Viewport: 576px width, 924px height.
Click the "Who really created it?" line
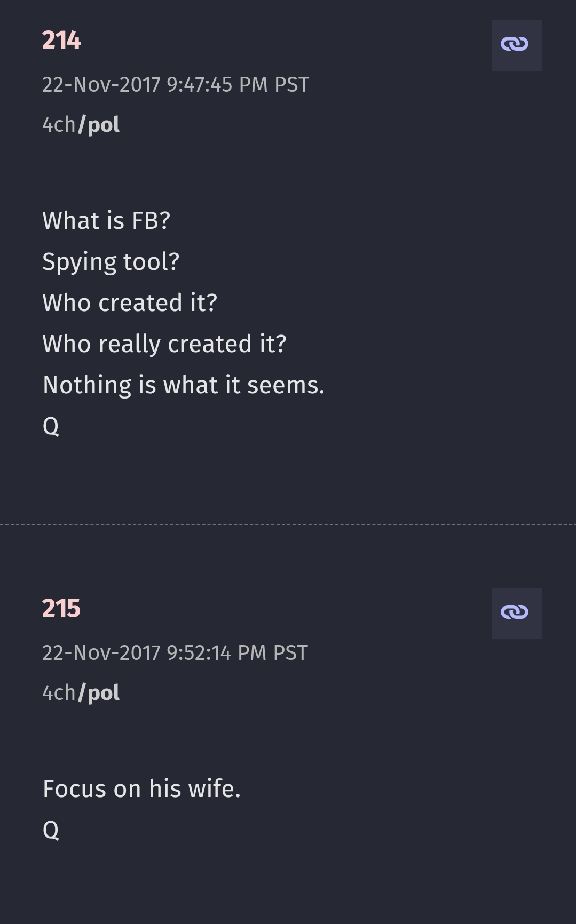point(164,344)
